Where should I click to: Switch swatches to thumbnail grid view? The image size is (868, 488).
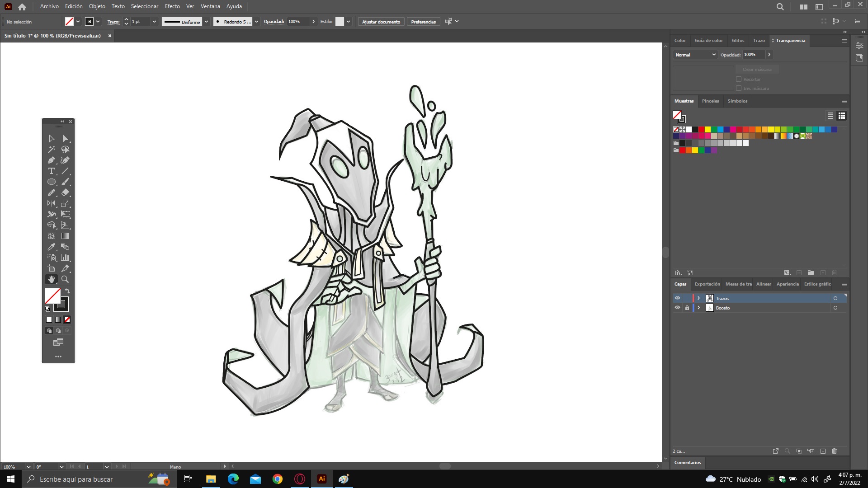click(x=842, y=116)
